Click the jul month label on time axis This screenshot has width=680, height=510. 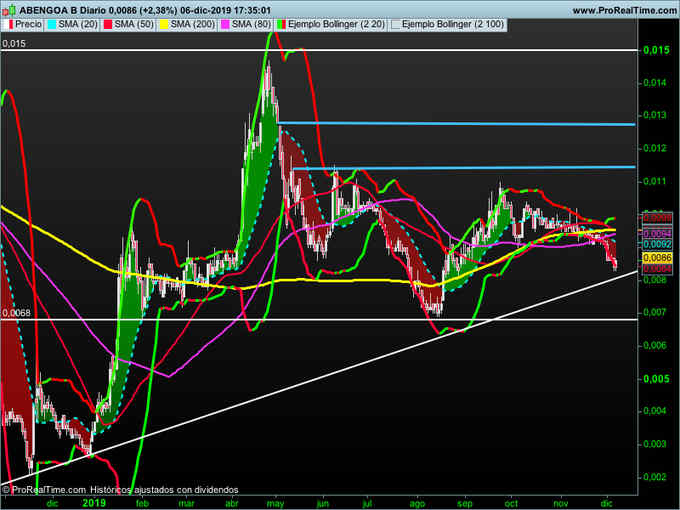(x=367, y=503)
